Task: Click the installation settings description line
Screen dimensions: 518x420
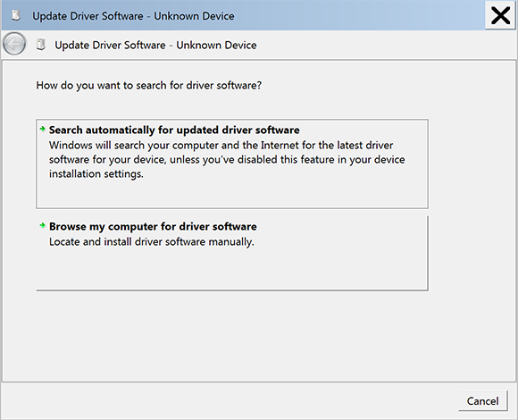Action: point(96,173)
